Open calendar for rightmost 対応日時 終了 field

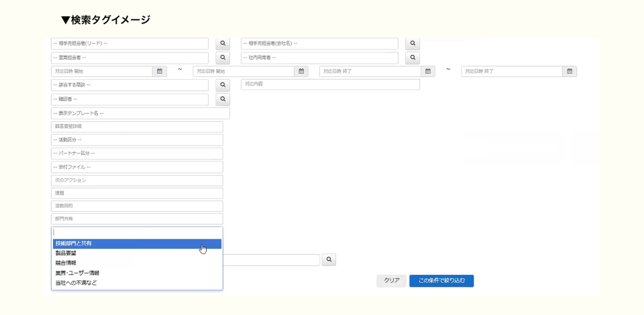point(570,72)
